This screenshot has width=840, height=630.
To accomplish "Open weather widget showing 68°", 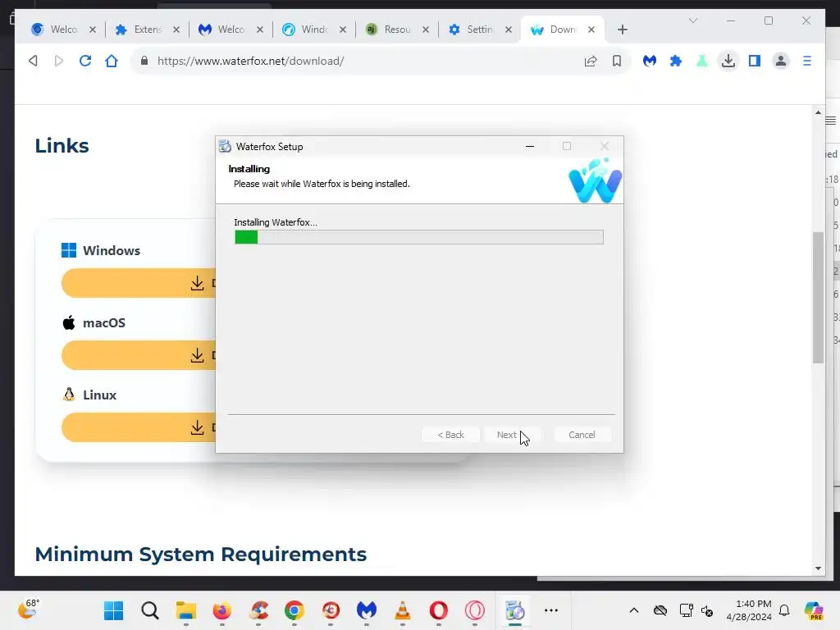I will point(29,609).
